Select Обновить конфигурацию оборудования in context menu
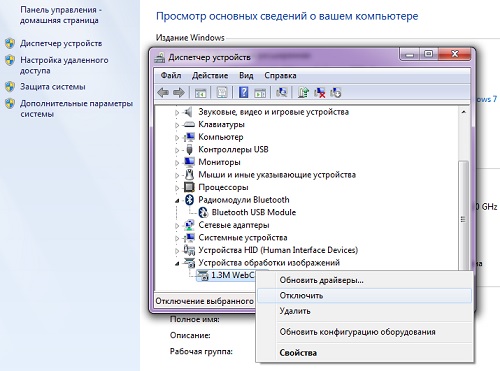The image size is (500, 371). coord(364,332)
